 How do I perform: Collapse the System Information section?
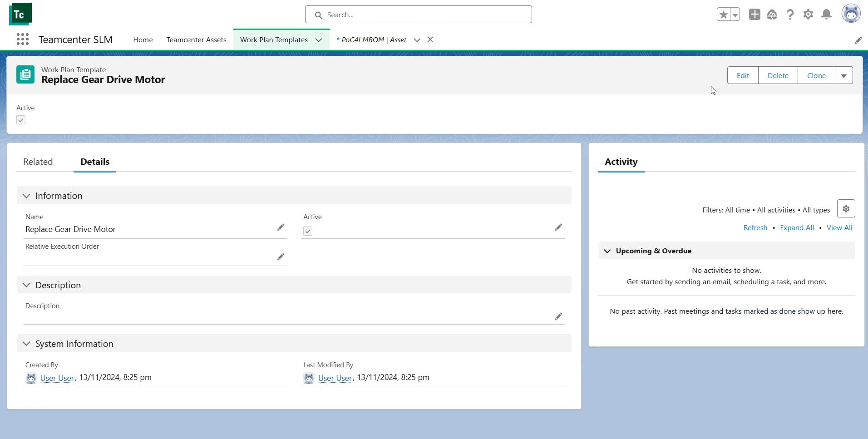(x=26, y=344)
